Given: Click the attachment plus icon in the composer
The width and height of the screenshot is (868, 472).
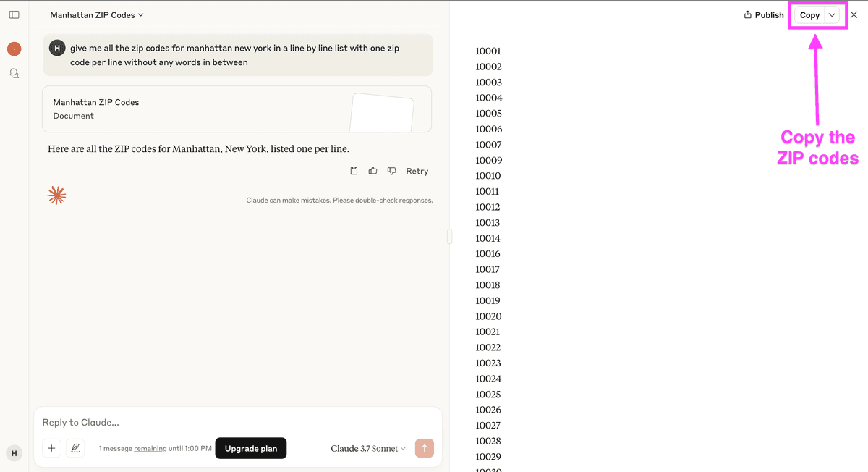Looking at the screenshot, I should [x=51, y=448].
